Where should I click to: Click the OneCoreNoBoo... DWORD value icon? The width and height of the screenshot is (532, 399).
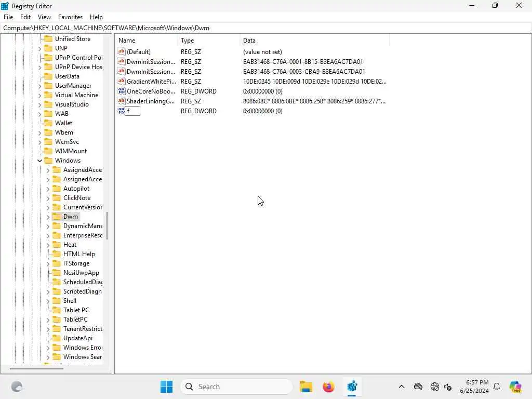122,91
